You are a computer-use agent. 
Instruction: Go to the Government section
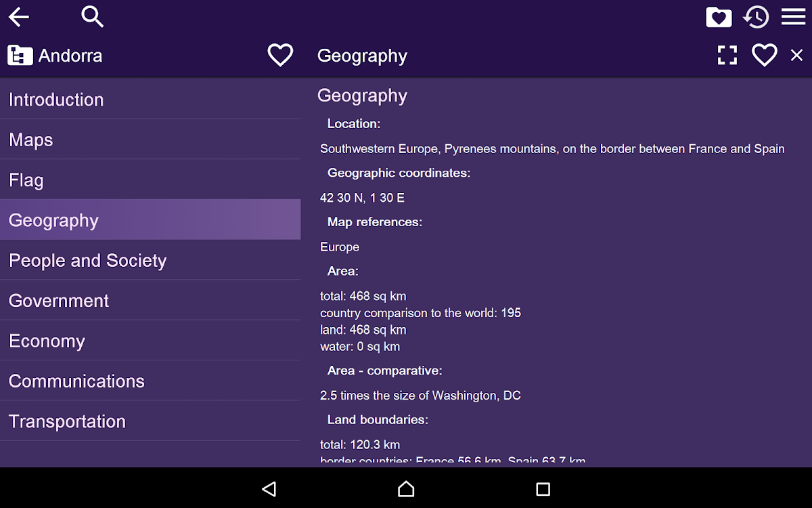point(150,301)
